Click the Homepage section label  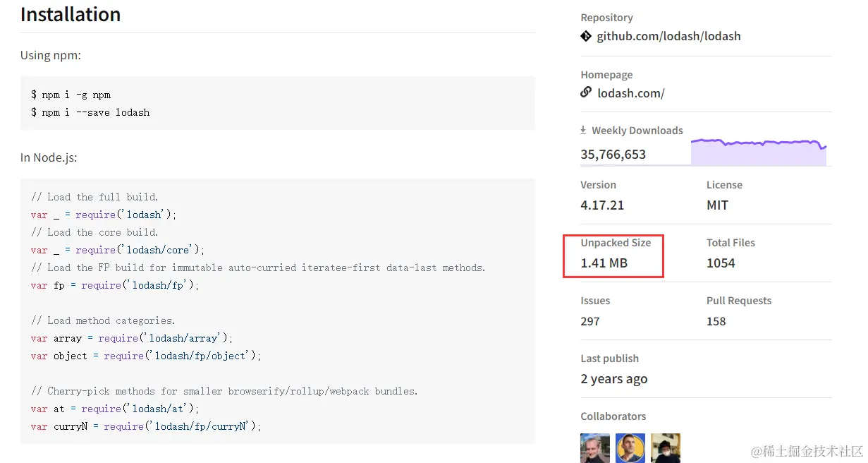pyautogui.click(x=606, y=75)
